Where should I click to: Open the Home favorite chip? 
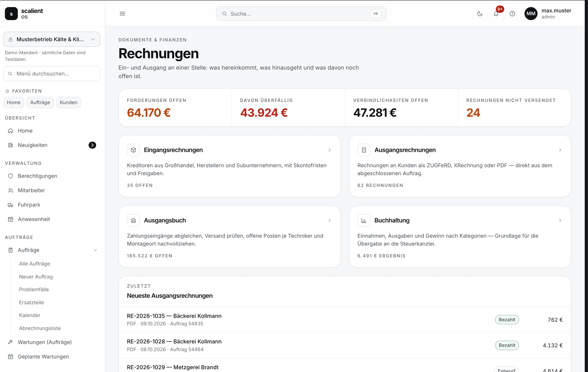[14, 102]
